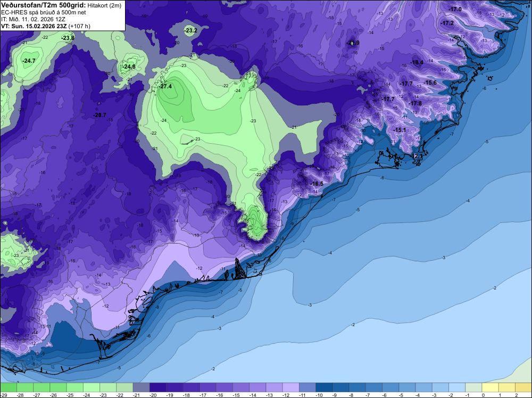
Task: Choose the legend swatch labeled -16
Action: point(225,387)
